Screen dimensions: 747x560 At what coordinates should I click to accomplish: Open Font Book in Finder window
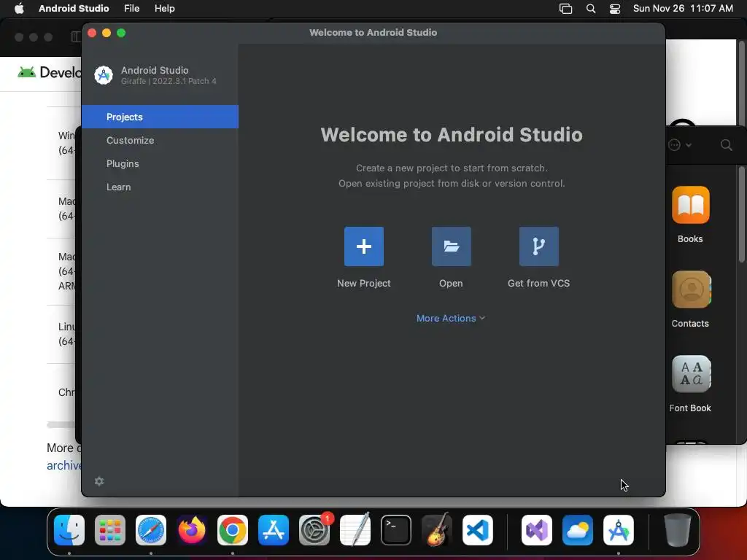[x=692, y=374]
